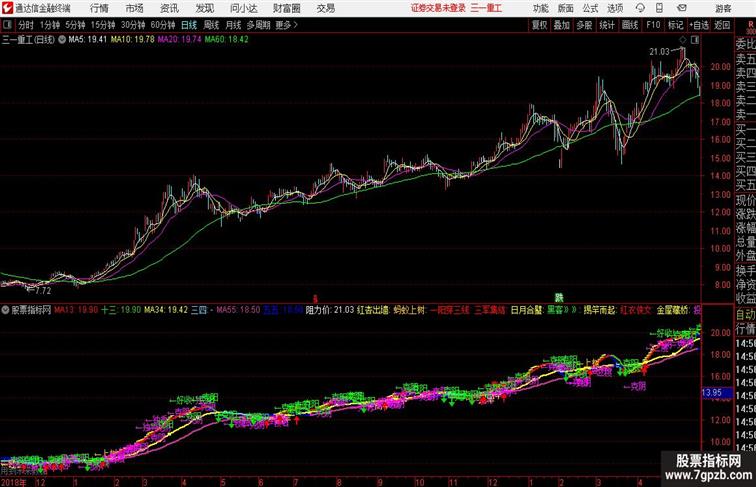Click the 通达信 red logo icon
The image size is (756, 487).
(8, 8)
